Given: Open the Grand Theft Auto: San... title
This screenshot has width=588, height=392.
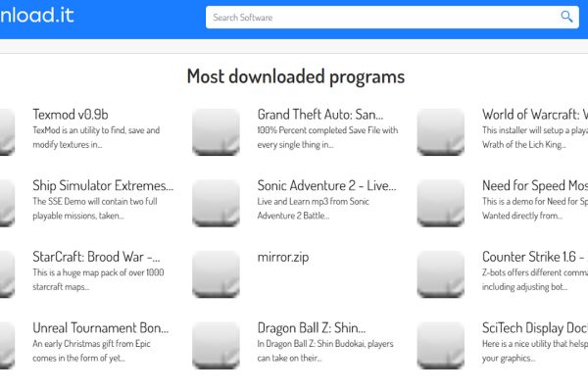Looking at the screenshot, I should [x=320, y=115].
